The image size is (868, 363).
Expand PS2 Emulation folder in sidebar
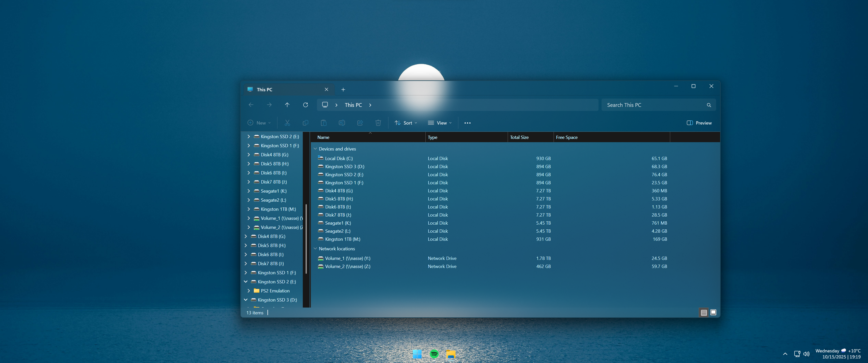249,291
